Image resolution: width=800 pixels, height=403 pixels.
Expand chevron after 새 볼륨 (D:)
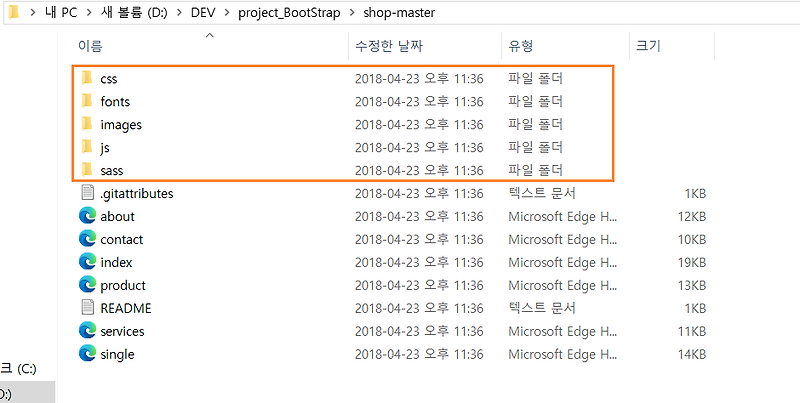coord(180,13)
